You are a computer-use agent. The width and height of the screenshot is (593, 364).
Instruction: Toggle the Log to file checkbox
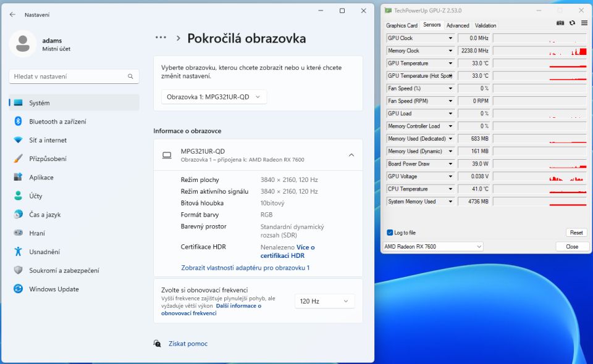pyautogui.click(x=390, y=233)
